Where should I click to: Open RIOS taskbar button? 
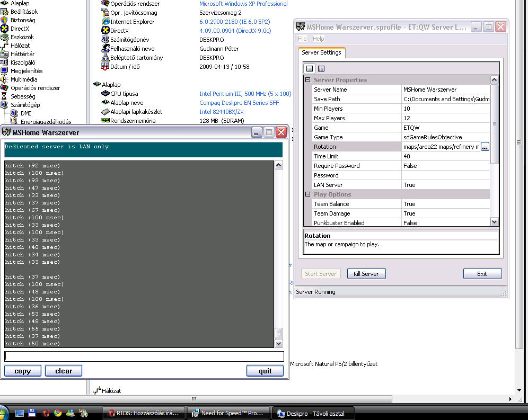click(x=144, y=413)
